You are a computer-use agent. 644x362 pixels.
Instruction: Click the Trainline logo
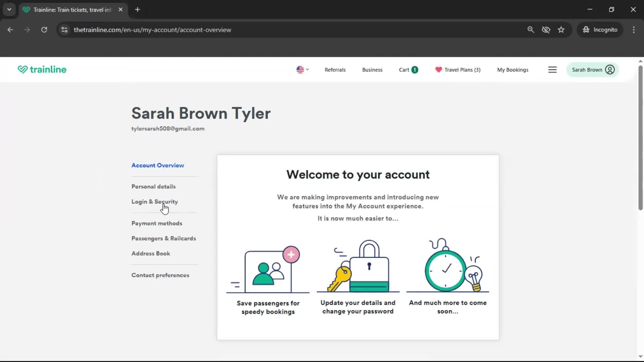click(42, 69)
